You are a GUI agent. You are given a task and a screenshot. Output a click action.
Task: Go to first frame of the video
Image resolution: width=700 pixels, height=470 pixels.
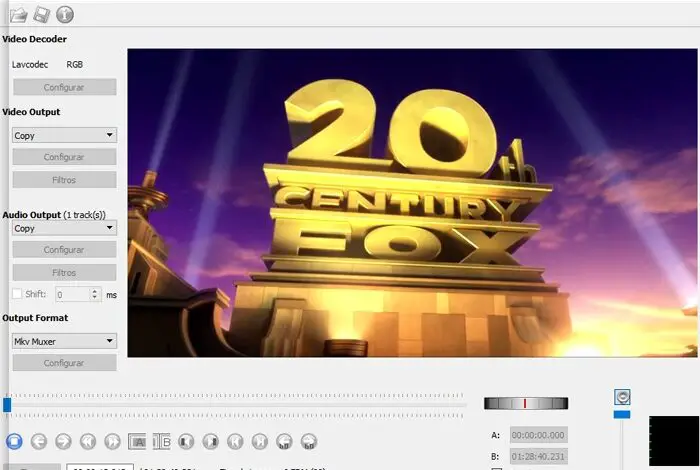235,441
